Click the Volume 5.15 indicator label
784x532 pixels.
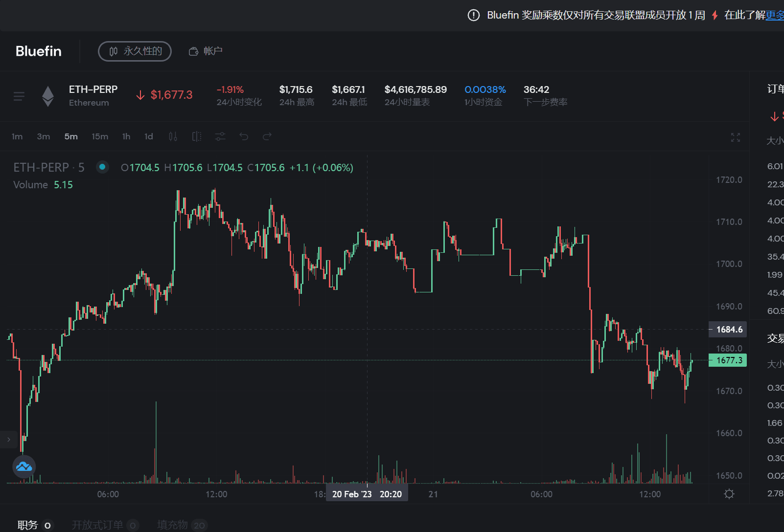[x=43, y=185]
